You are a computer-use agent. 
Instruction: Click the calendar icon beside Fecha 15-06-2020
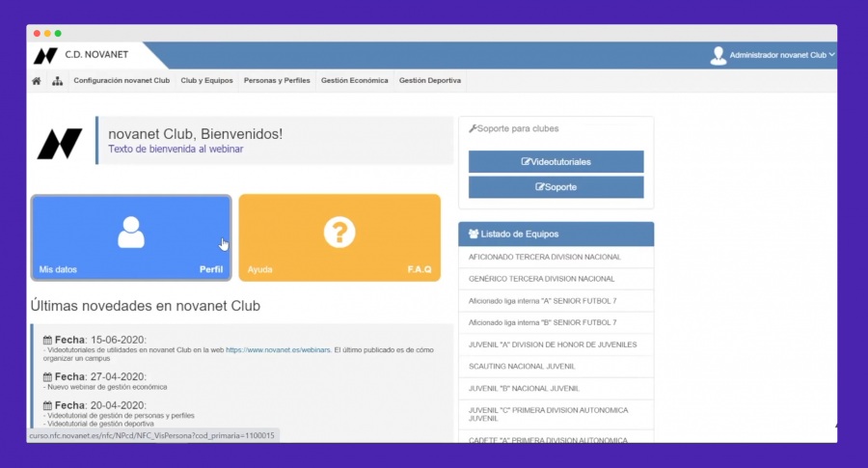click(47, 340)
